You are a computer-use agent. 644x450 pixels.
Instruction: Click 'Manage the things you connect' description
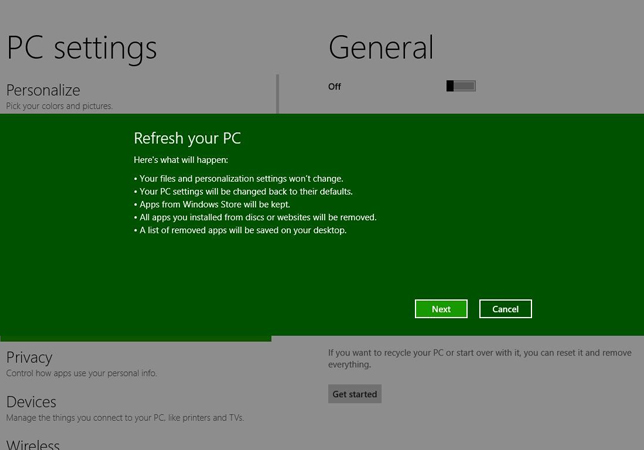125,418
